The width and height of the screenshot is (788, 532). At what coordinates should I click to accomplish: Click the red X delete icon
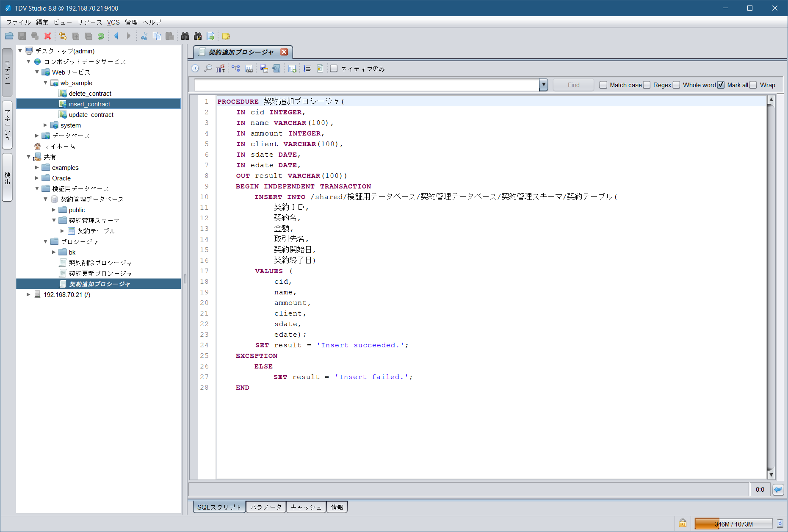click(x=47, y=36)
